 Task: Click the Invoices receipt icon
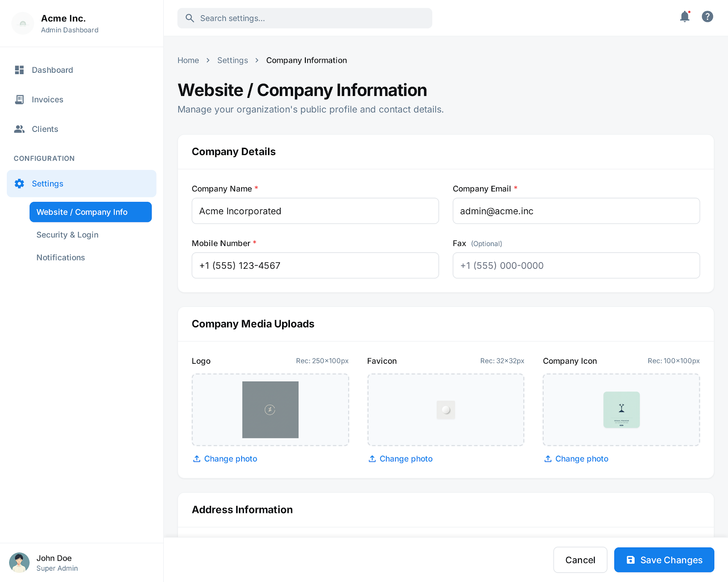19,100
